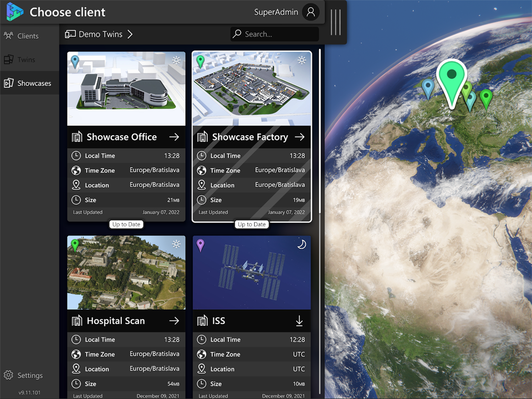Click the building icon beside Showcase Office
This screenshot has height=399, width=532.
click(77, 137)
